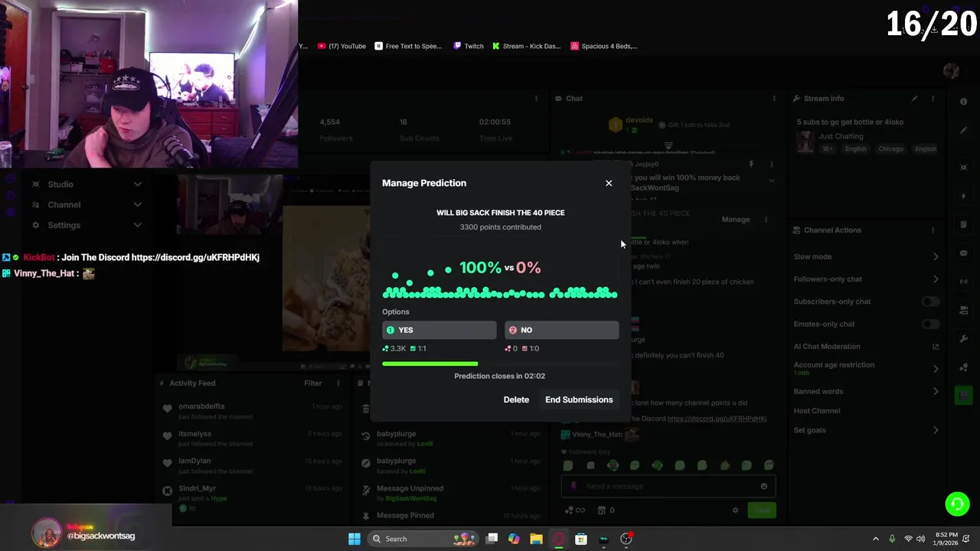Open File Explorer from taskbar
Image resolution: width=980 pixels, height=551 pixels.
[x=536, y=539]
